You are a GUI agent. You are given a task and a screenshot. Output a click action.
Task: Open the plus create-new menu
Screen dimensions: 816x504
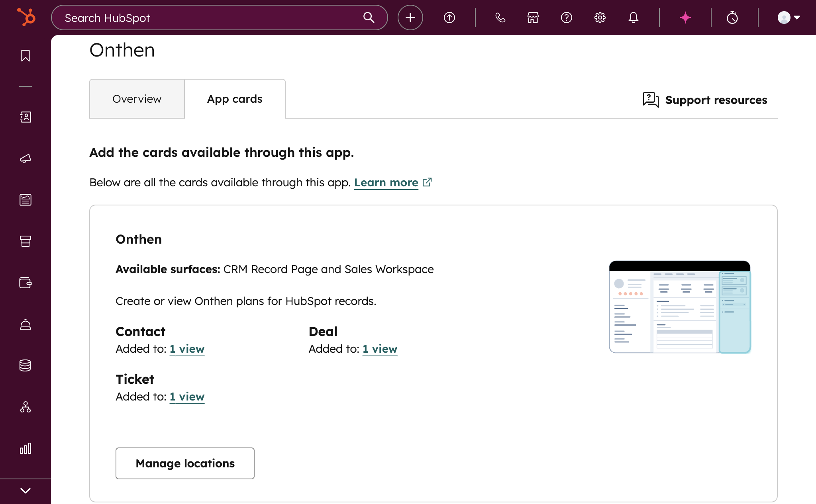tap(410, 18)
